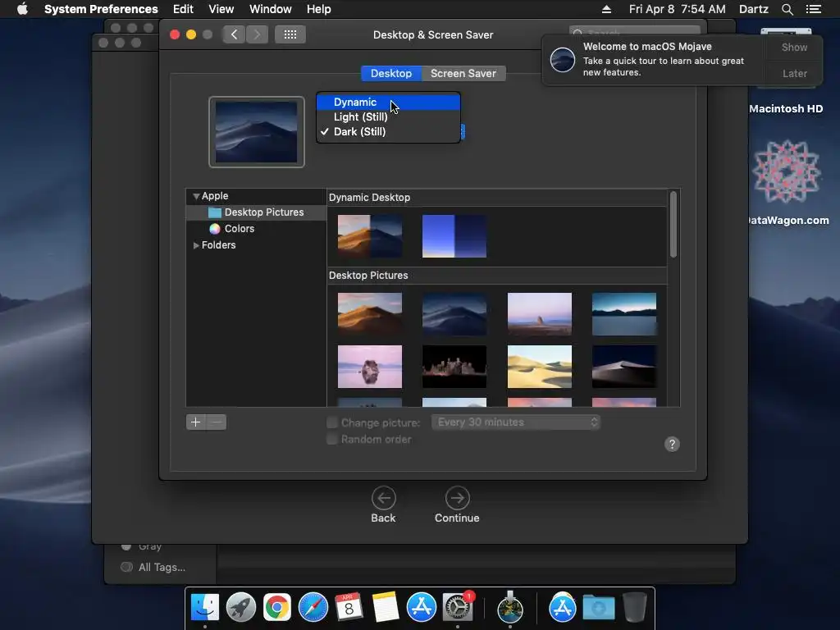Open Spotlight search magnifier in menu bar
Viewport: 840px width, 630px height.
point(787,9)
